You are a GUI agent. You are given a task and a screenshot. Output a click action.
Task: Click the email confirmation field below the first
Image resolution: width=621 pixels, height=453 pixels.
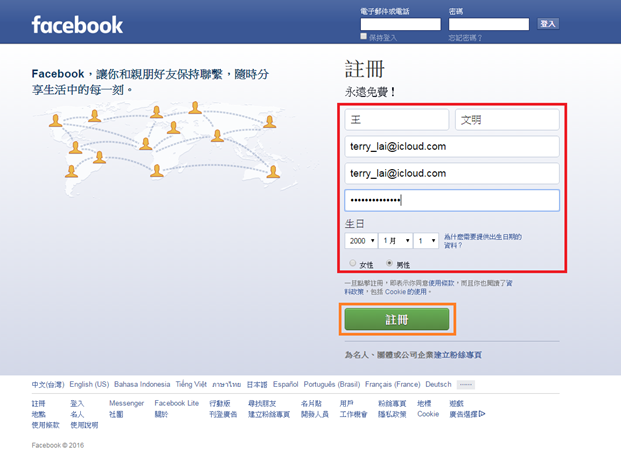(452, 173)
